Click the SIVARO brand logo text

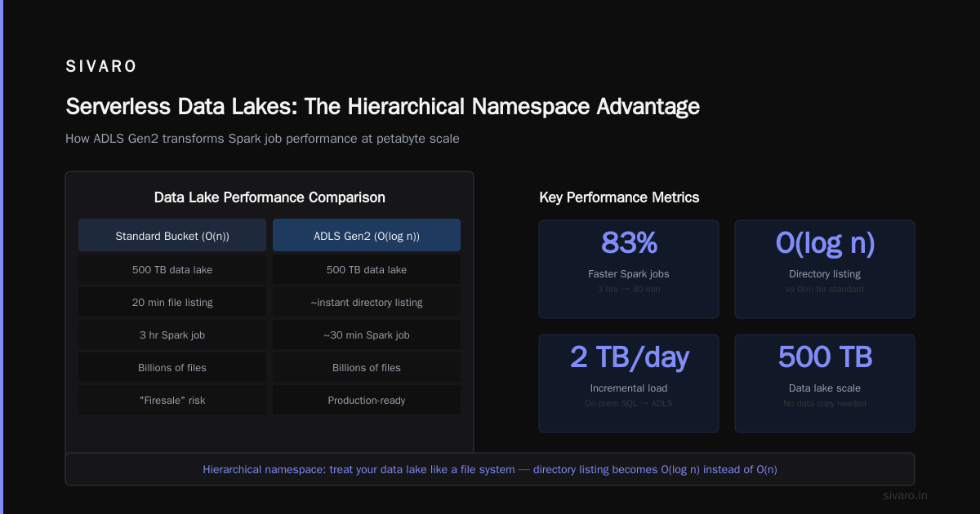click(x=101, y=67)
